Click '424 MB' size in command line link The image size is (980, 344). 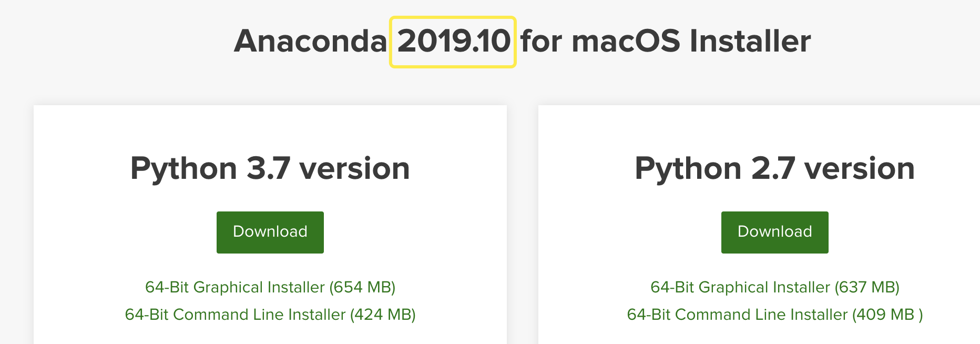(383, 315)
